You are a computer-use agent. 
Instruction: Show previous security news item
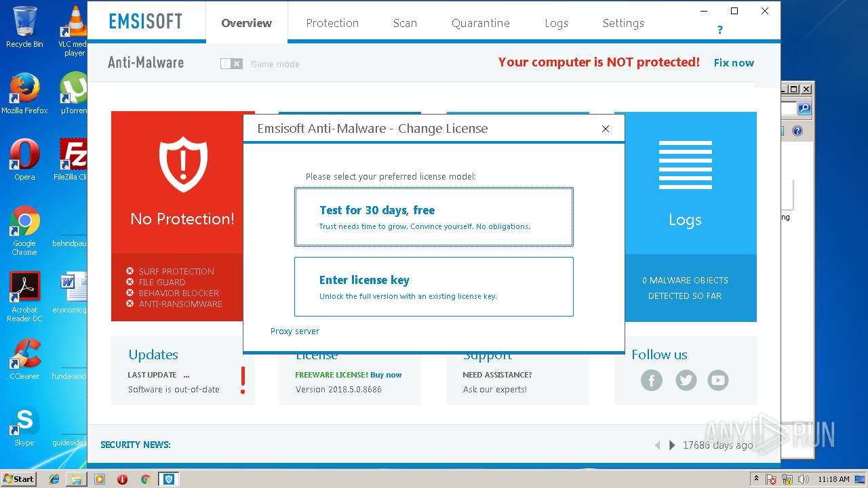[657, 445]
